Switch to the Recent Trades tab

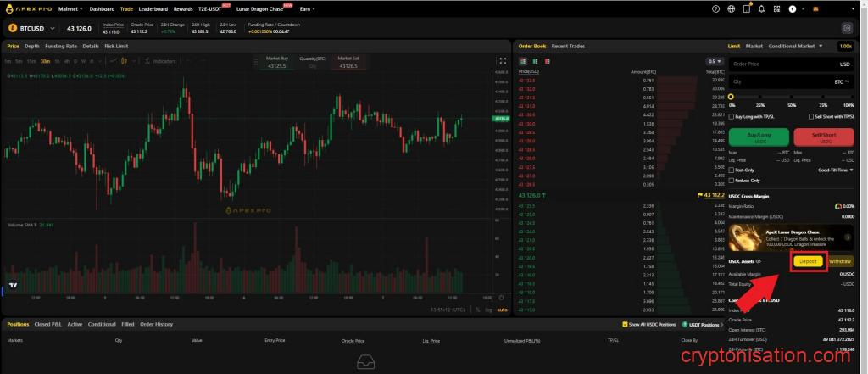coord(568,46)
